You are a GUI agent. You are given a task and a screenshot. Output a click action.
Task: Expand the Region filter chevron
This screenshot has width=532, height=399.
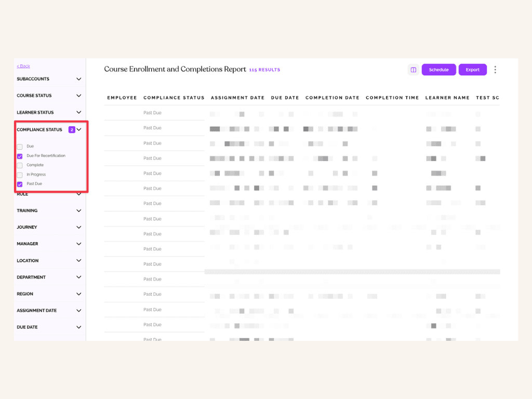79,294
